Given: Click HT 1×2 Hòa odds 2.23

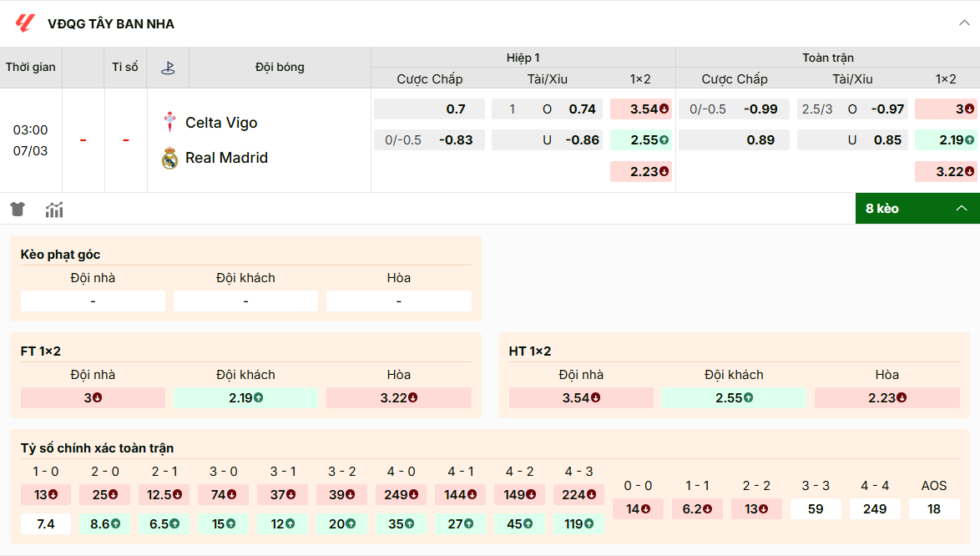Looking at the screenshot, I should 887,397.
